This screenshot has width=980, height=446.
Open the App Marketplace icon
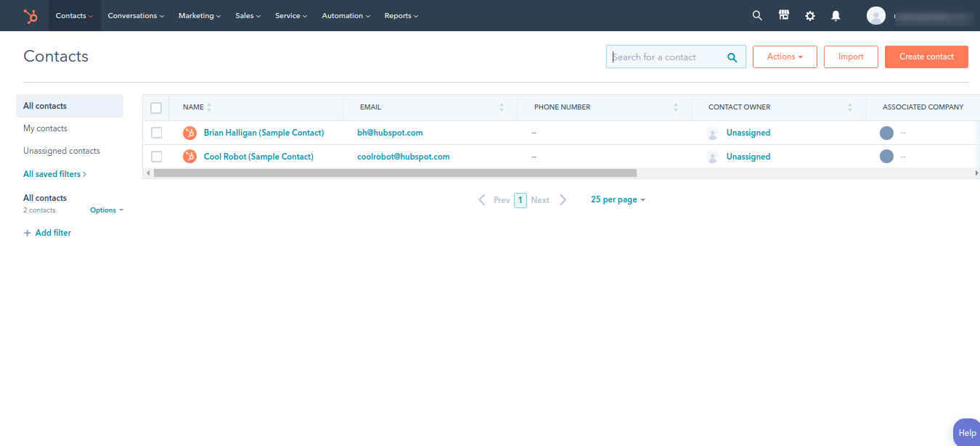point(783,15)
